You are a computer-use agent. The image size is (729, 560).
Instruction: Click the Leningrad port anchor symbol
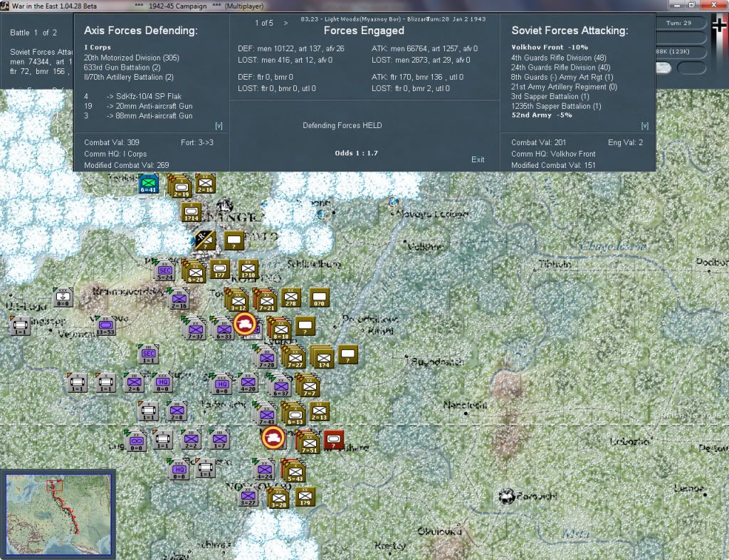point(225,204)
